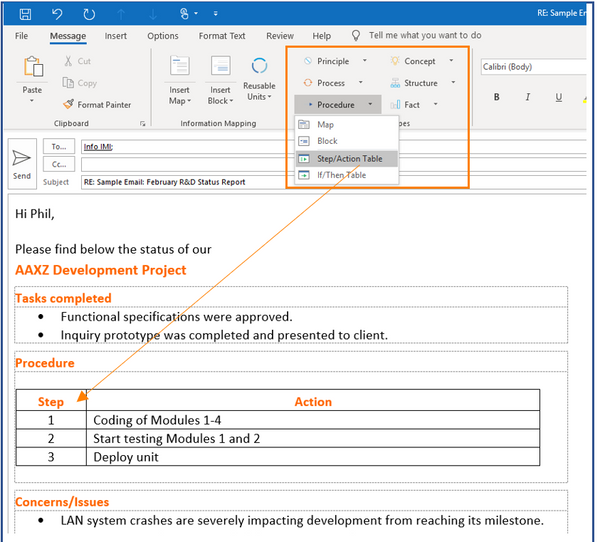Expand the Fact dropdown arrow

(435, 104)
